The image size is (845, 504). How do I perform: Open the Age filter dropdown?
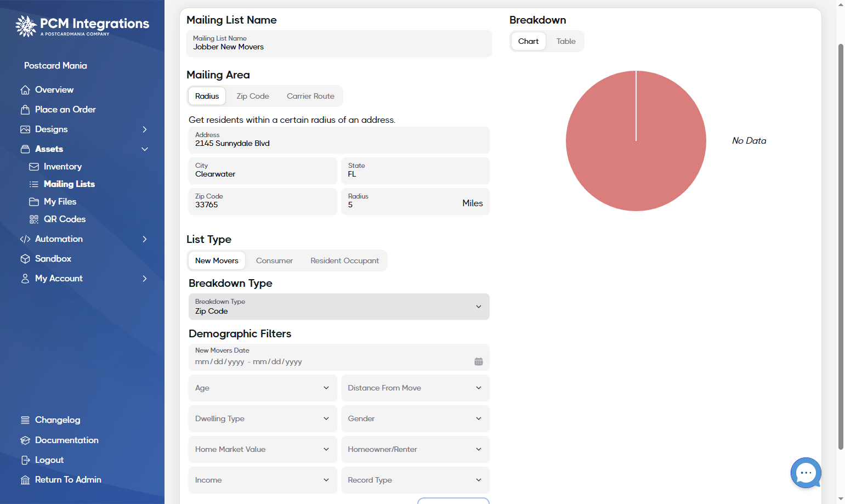click(263, 388)
